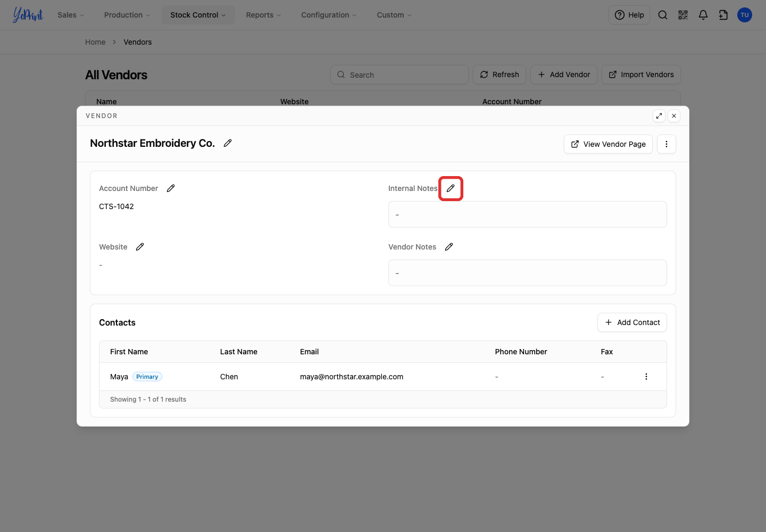This screenshot has width=766, height=532.
Task: Open the Custom dropdown menu
Action: pos(394,15)
